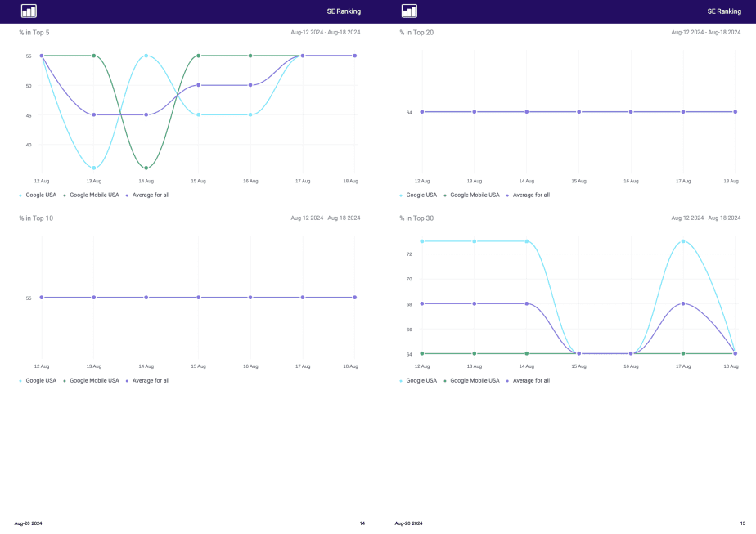Click the SE Ranking bar chart logo on page 15
This screenshot has width=756, height=534.
pyautogui.click(x=409, y=11)
